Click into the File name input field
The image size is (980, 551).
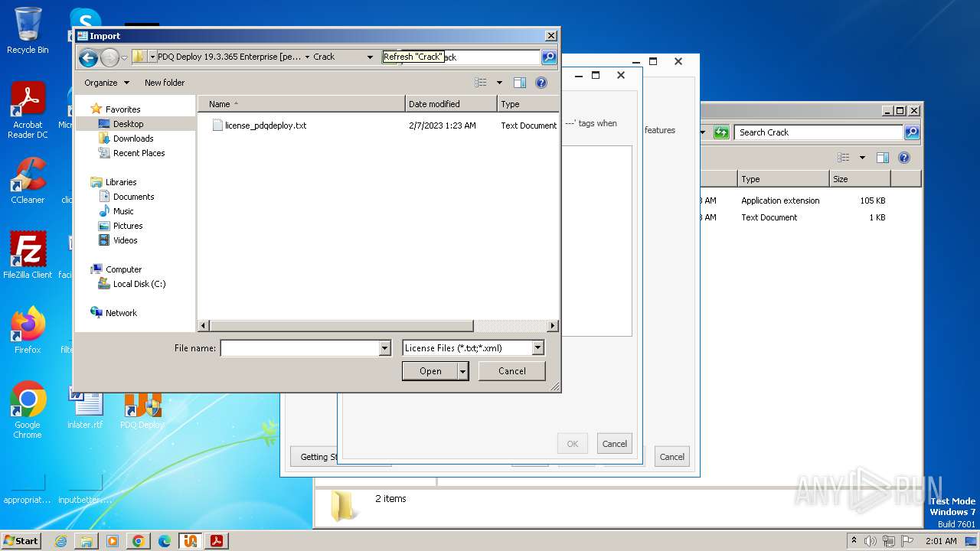tap(299, 348)
